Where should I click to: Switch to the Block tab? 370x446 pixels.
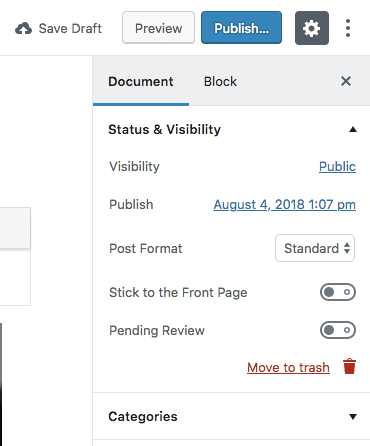tap(220, 81)
